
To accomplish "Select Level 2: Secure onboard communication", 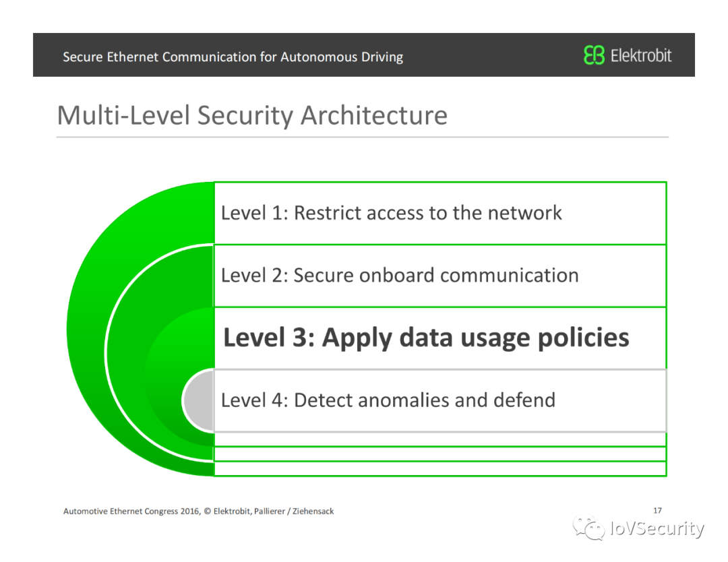I will coord(400,276).
